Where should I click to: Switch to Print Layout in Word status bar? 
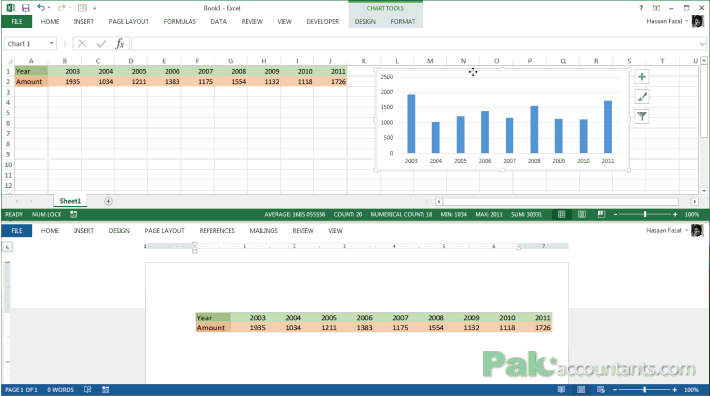pyautogui.click(x=581, y=389)
